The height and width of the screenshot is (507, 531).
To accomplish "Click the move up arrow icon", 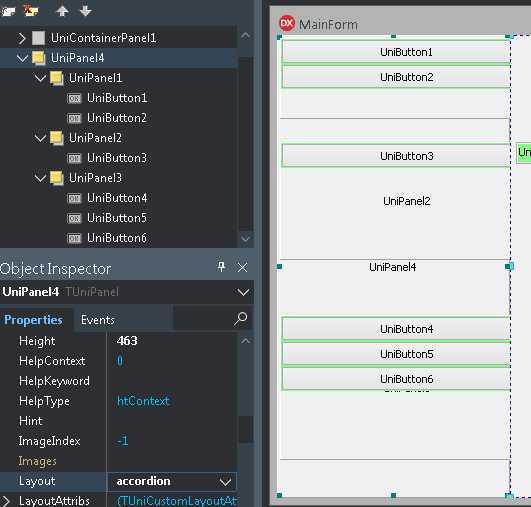I will (x=62, y=11).
